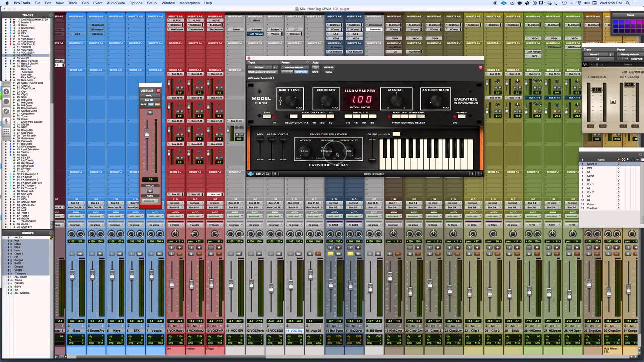Solo the VOXMale1 track

coord(171,254)
